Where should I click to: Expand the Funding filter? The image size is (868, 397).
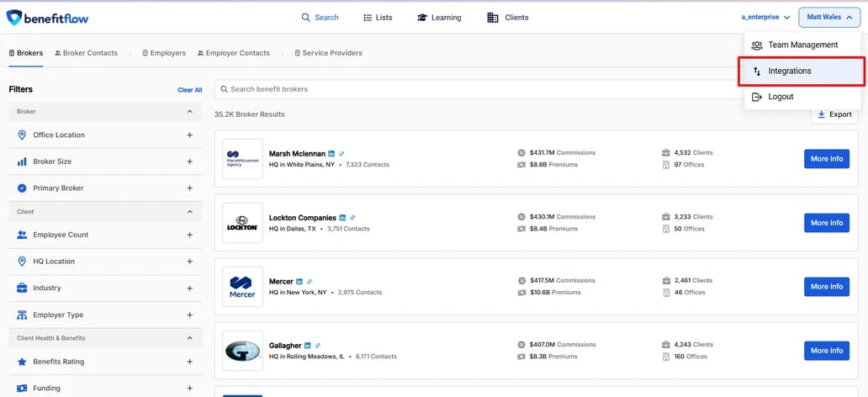190,388
